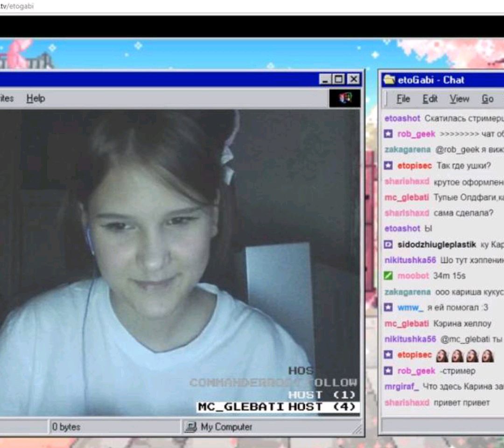Click the 'MC_GLEBATI HOST (4)' overlay text
This screenshot has width=504, height=448.
(x=277, y=407)
